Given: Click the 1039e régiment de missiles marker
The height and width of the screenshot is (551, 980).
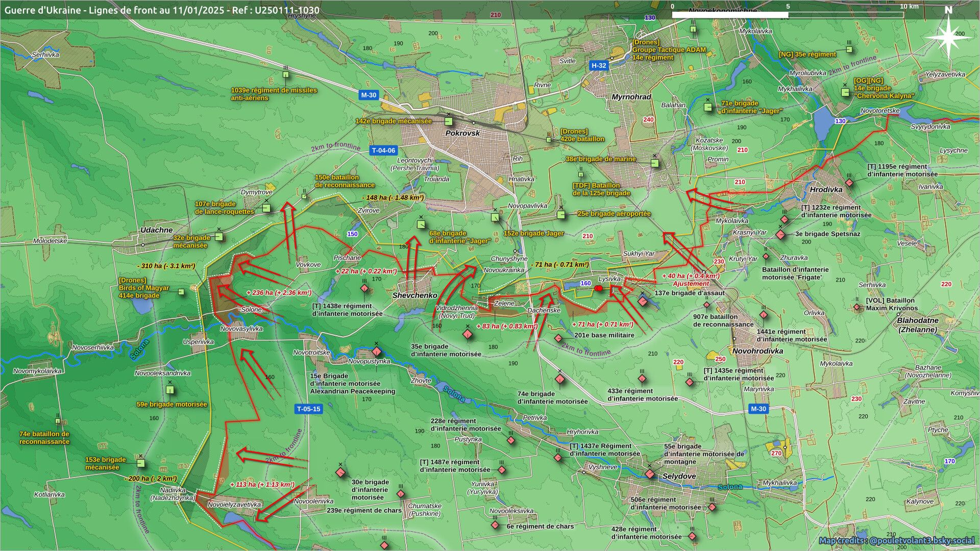Looking at the screenshot, I should tap(286, 75).
